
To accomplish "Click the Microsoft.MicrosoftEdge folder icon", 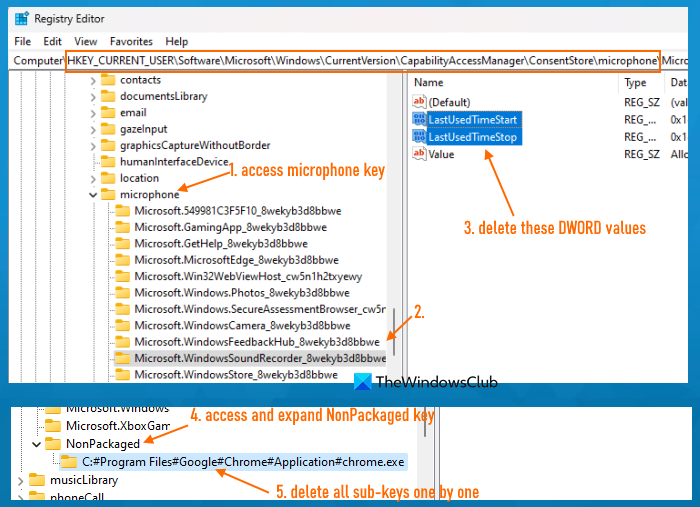I will click(x=123, y=260).
